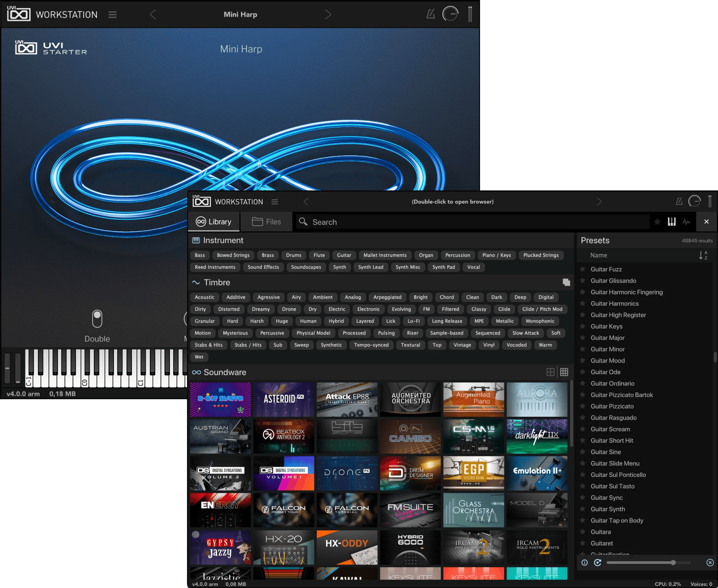Image resolution: width=718 pixels, height=588 pixels.
Task: Favorite the Guitar Keys preset star
Action: [x=583, y=327]
